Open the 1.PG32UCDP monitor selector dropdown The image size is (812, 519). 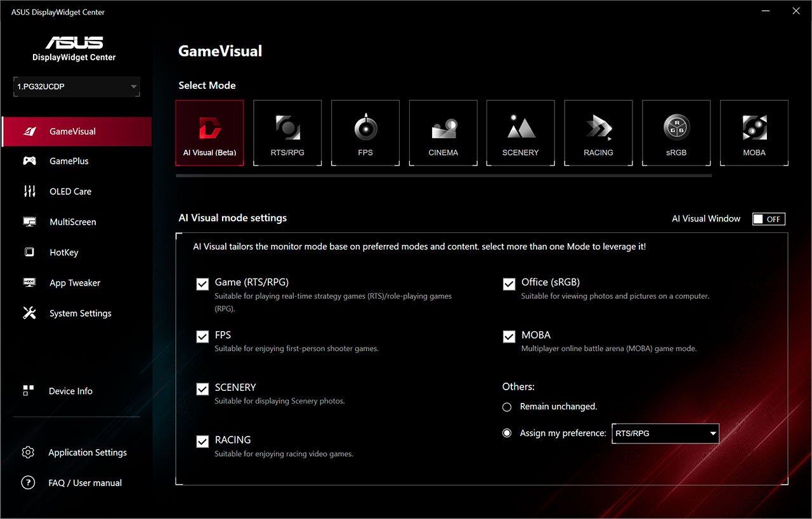coord(77,87)
